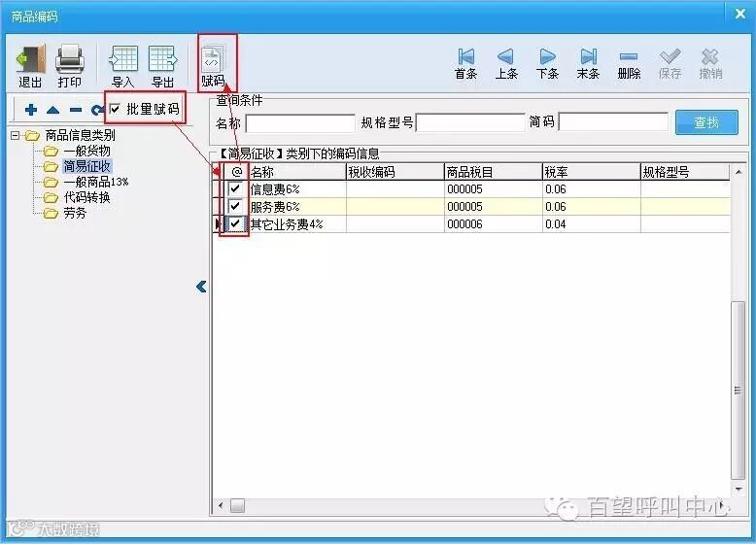The height and width of the screenshot is (544, 756).
Task: Click the 名称 search input field
Action: 300,122
